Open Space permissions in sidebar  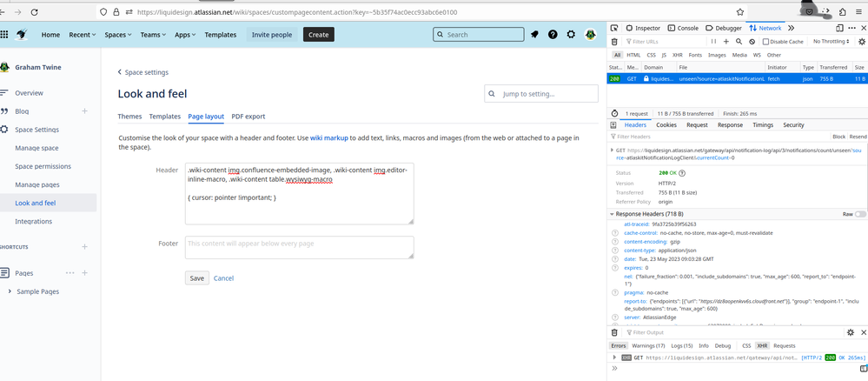pyautogui.click(x=43, y=166)
